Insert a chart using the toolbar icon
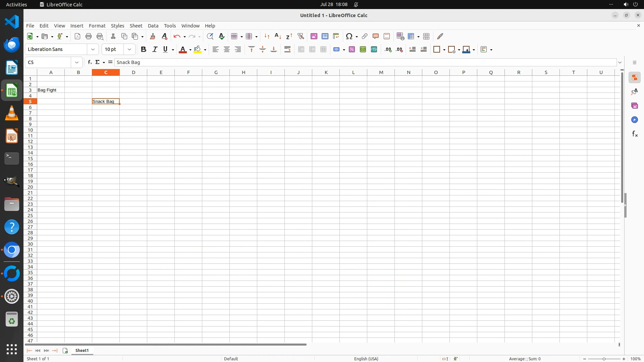Screen dimensions: 644x362 click(325, 36)
